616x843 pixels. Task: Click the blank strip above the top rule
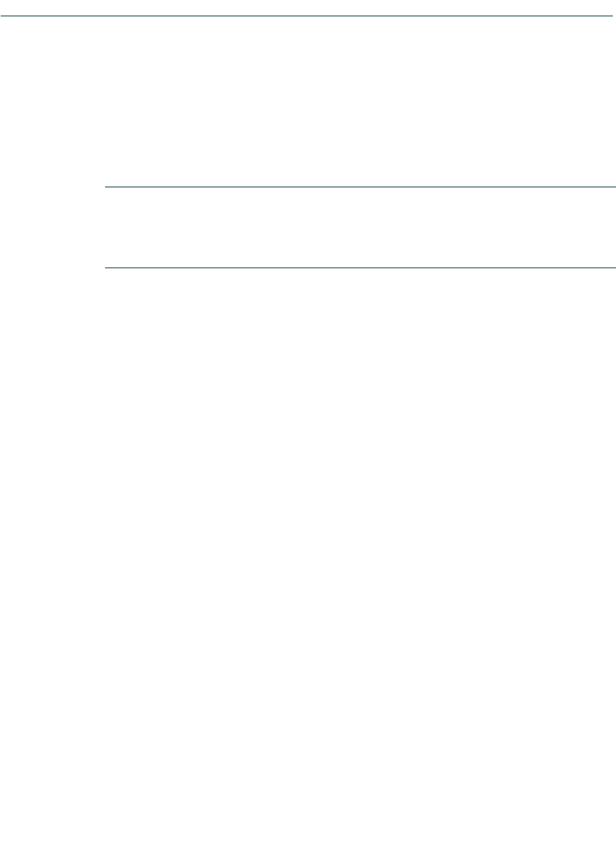pyautogui.click(x=308, y=8)
